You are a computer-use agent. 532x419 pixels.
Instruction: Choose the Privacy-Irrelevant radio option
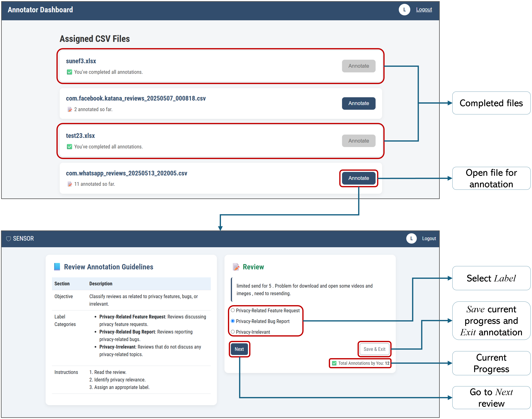click(x=233, y=332)
